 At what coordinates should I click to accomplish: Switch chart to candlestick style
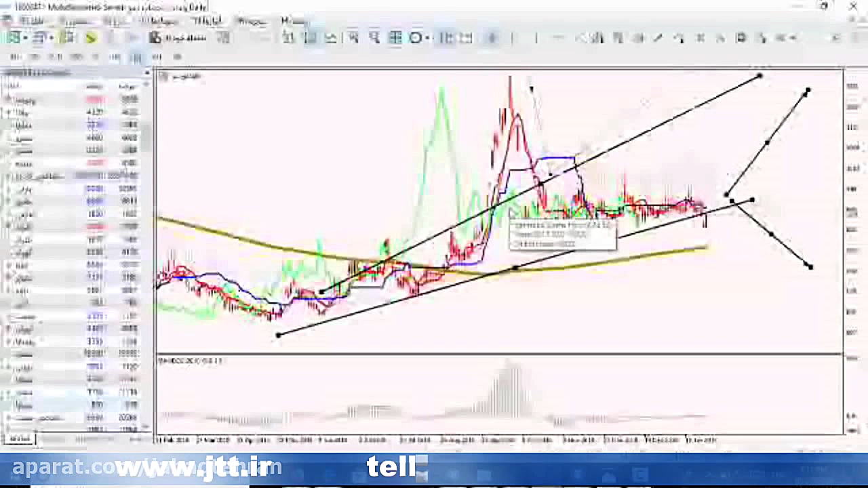[310, 38]
